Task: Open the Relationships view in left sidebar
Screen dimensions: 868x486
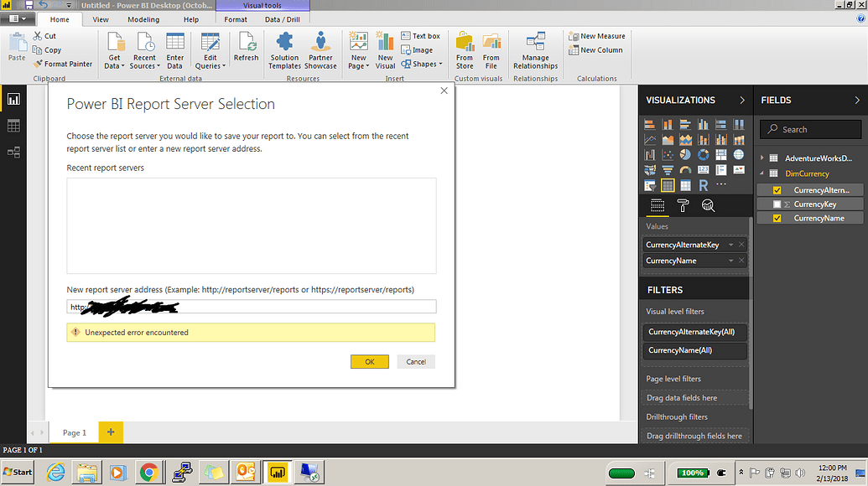Action: click(13, 152)
